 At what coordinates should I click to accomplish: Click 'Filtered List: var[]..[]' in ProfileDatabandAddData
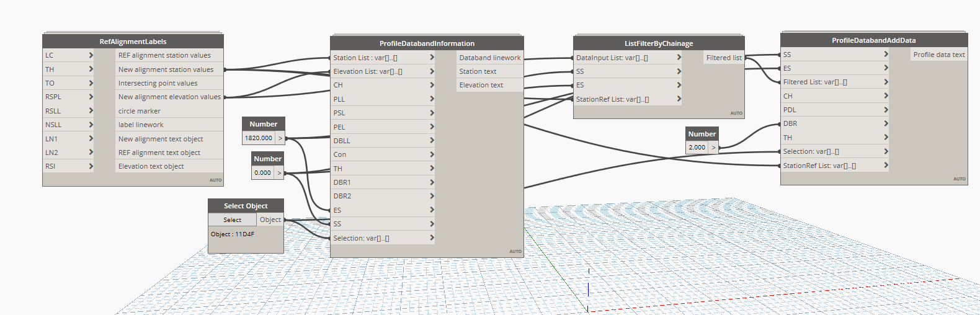coord(835,82)
